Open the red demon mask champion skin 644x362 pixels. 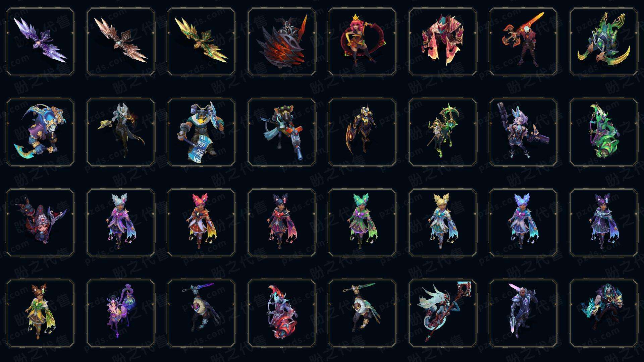(40, 223)
